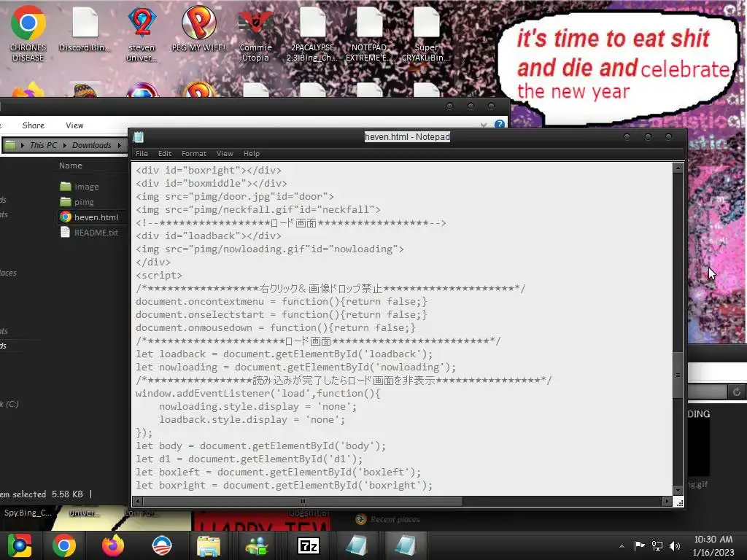Open the Action Center flag tray icon
The image size is (747, 560).
(639, 545)
